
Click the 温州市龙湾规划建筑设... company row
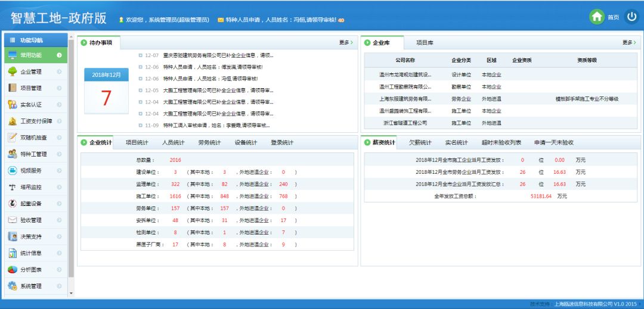point(500,75)
